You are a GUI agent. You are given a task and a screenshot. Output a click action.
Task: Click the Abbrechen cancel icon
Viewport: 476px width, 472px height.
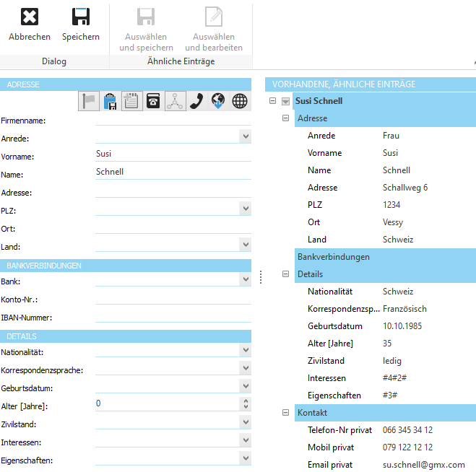(30, 17)
